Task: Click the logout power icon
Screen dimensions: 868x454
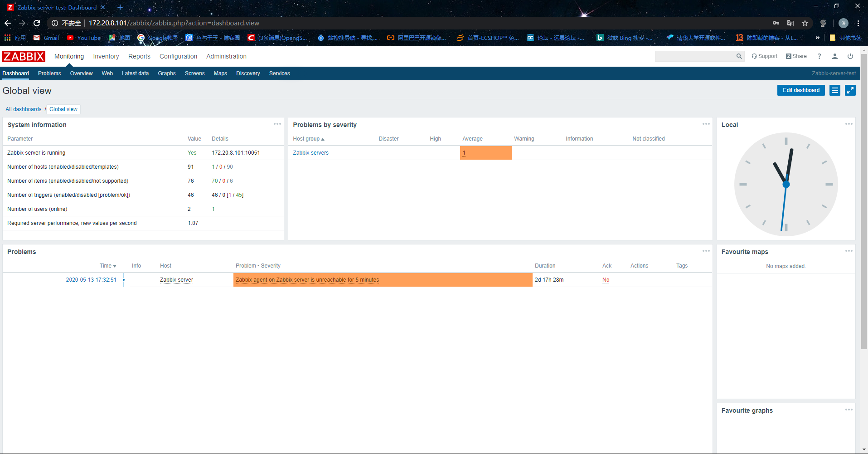Action: tap(850, 56)
